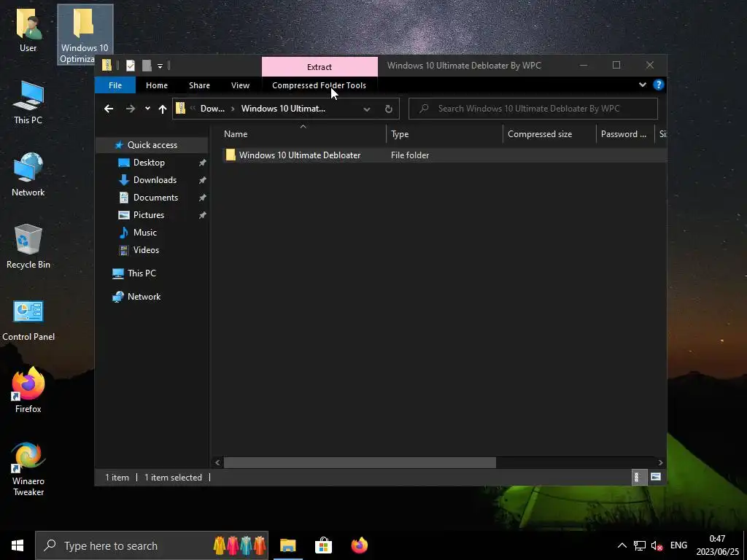
Task: Go back with the back arrow
Action: 109,109
